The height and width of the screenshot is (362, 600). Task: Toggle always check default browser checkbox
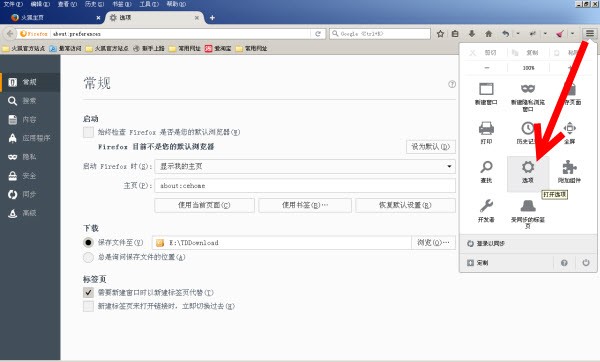[88, 132]
